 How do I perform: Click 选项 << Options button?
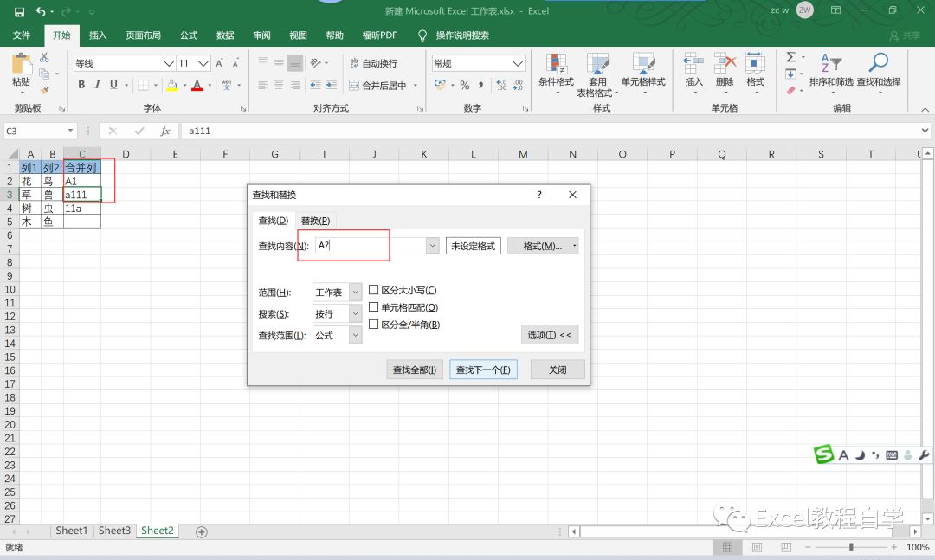[549, 335]
